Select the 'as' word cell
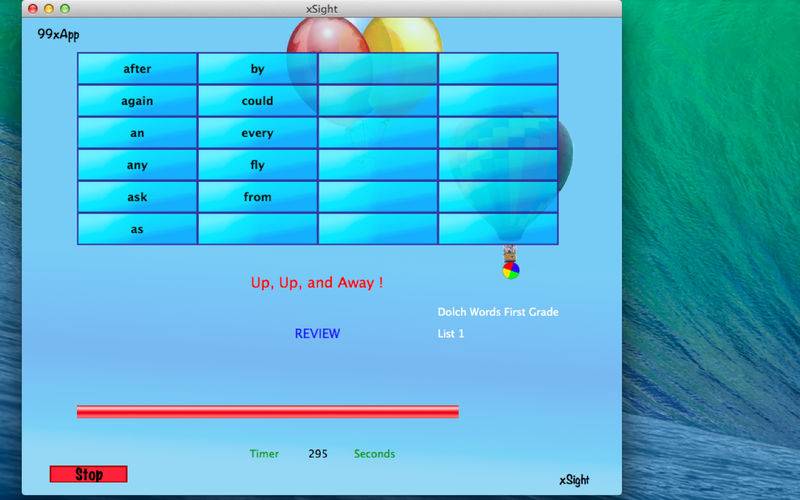The image size is (800, 500). pos(137,229)
